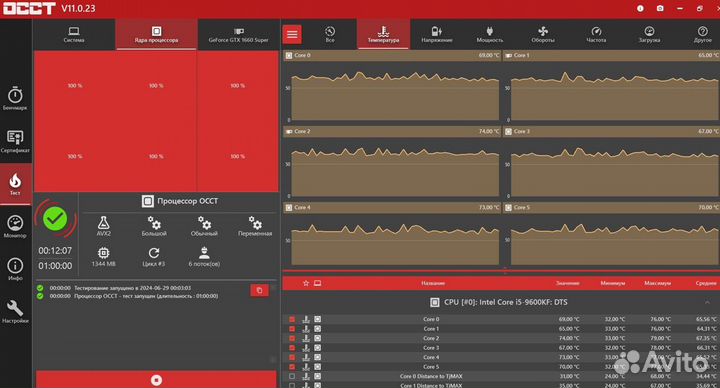Choose the Переменная load type option
The width and height of the screenshot is (720, 388).
coord(255,226)
